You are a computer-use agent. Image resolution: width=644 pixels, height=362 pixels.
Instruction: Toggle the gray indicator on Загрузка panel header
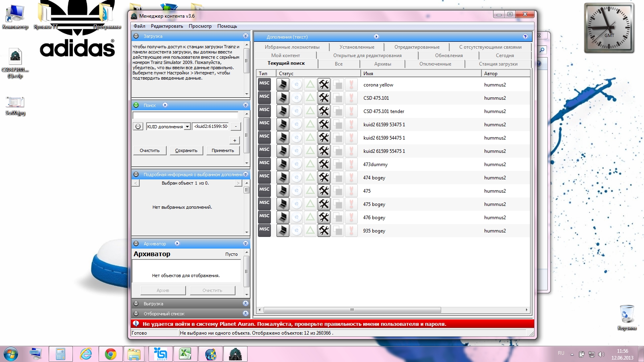coord(136,36)
